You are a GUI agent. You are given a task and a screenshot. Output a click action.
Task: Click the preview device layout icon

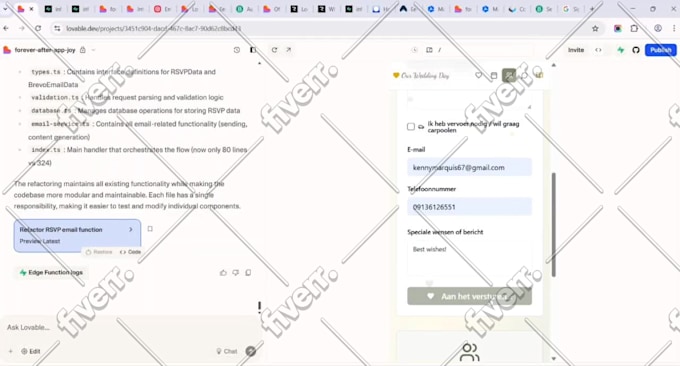point(429,50)
